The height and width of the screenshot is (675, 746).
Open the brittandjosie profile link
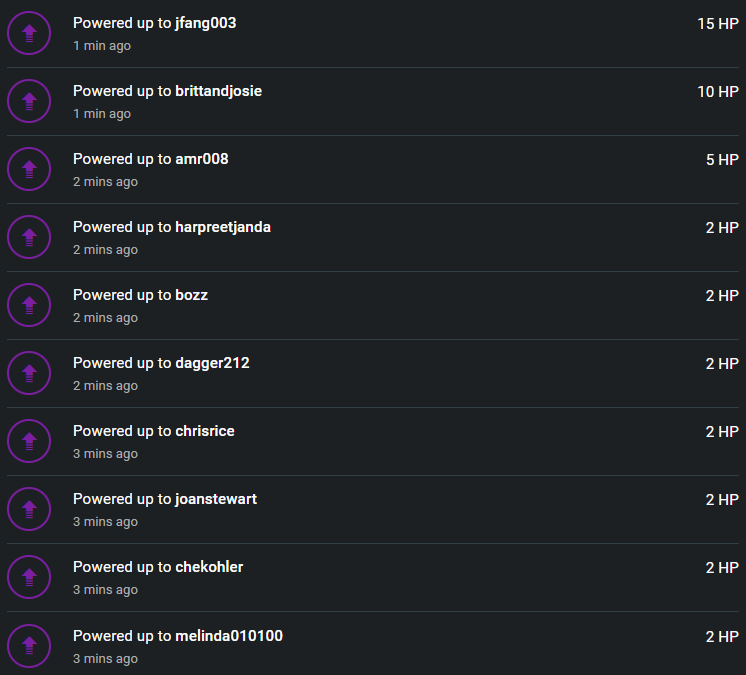218,91
